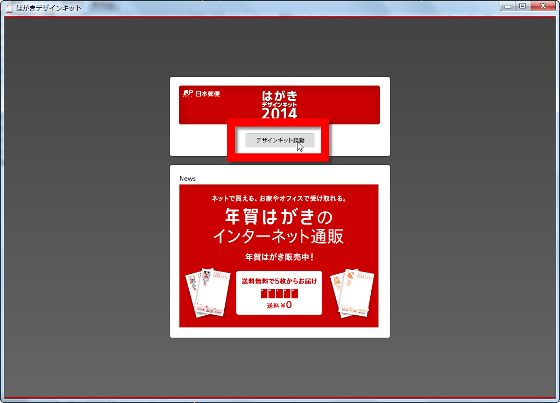Click the News label above the banner

click(188, 178)
